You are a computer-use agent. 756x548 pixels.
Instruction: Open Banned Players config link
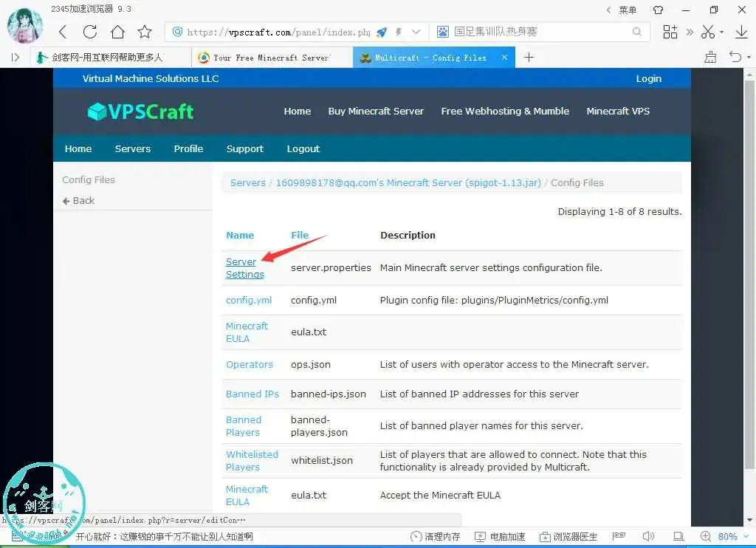pyautogui.click(x=244, y=426)
